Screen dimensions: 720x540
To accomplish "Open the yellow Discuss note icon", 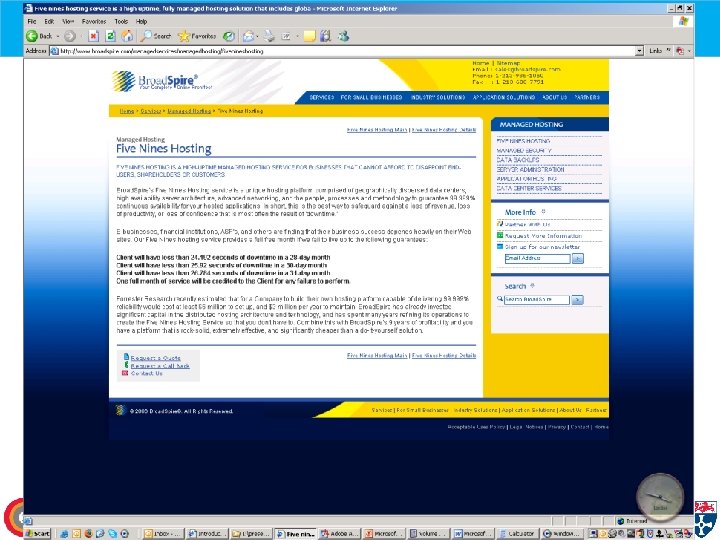I will [x=309, y=36].
